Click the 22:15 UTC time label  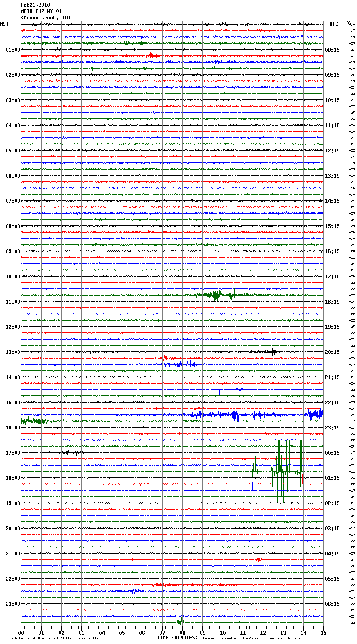pyautogui.click(x=332, y=403)
